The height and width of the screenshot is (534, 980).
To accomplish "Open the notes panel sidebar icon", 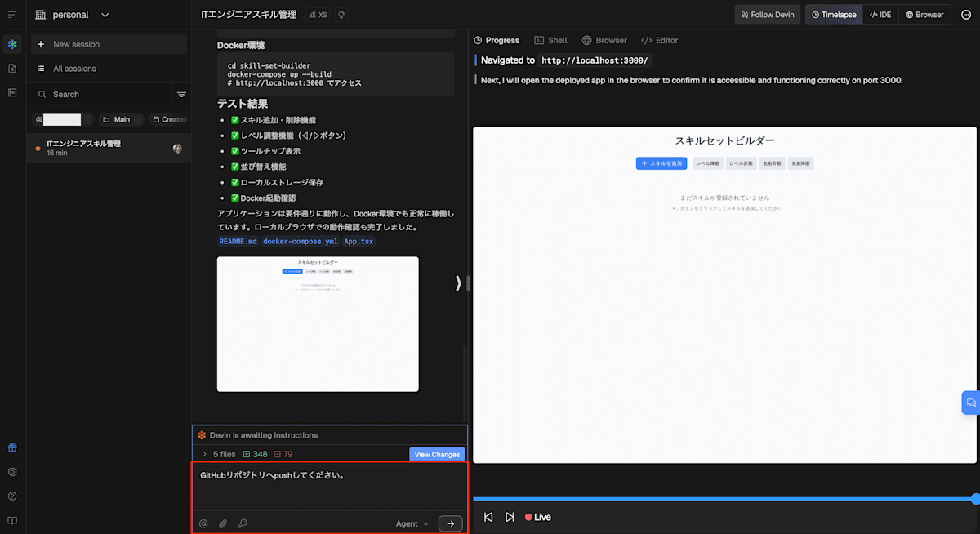I will (11, 92).
